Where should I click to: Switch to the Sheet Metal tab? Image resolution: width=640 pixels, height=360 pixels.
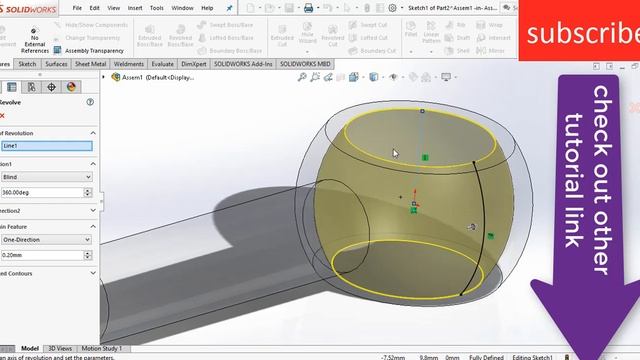(x=91, y=64)
